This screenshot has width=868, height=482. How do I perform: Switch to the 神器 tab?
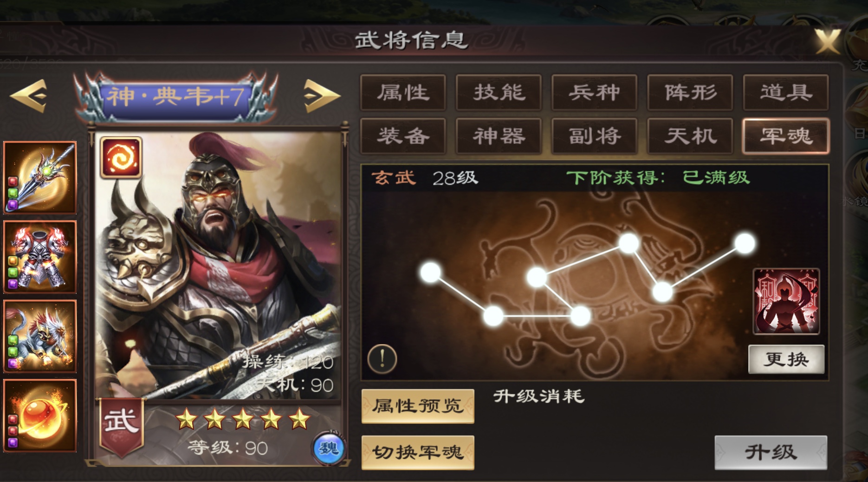click(499, 136)
